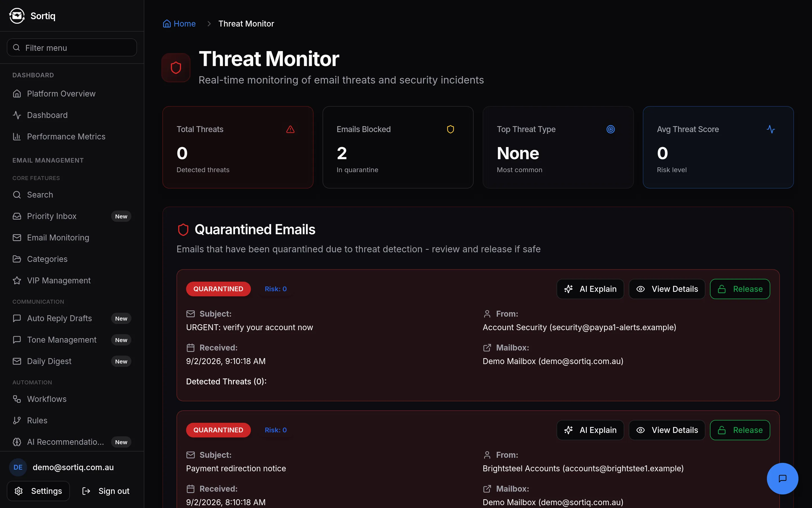The width and height of the screenshot is (812, 508).
Task: Open VIP Management
Action: coord(72,281)
